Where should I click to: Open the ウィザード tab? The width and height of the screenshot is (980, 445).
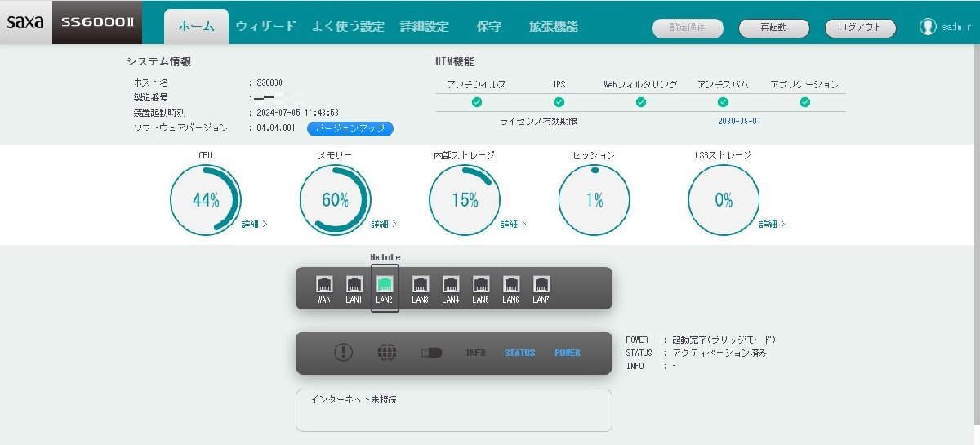[x=265, y=26]
